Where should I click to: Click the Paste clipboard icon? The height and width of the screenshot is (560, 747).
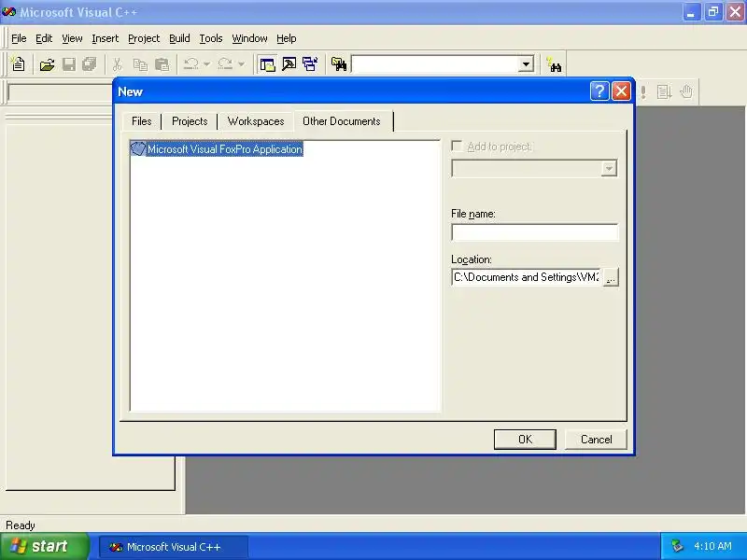click(162, 64)
